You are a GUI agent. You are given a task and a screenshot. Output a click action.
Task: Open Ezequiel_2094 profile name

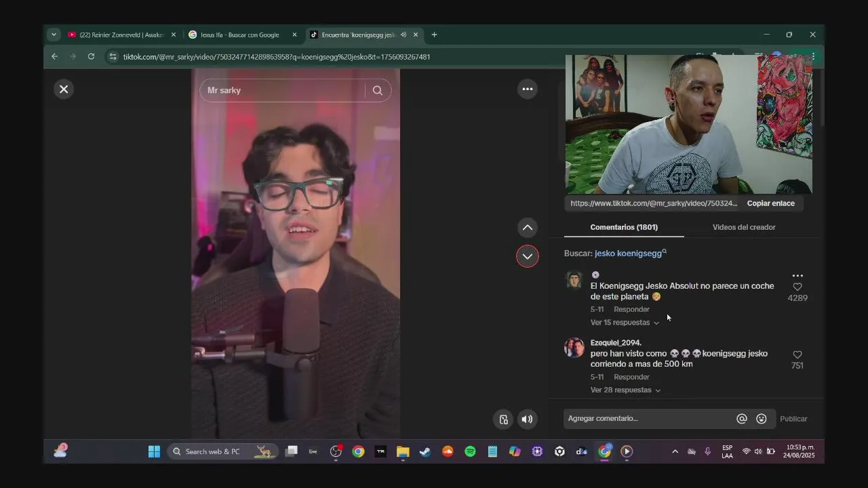[x=616, y=343]
